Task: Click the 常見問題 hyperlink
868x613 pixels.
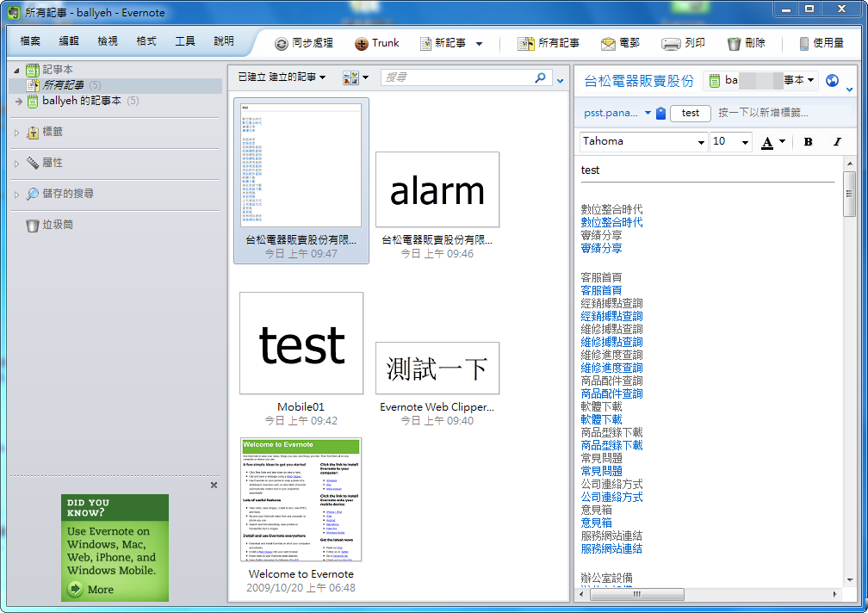Action: pos(601,471)
